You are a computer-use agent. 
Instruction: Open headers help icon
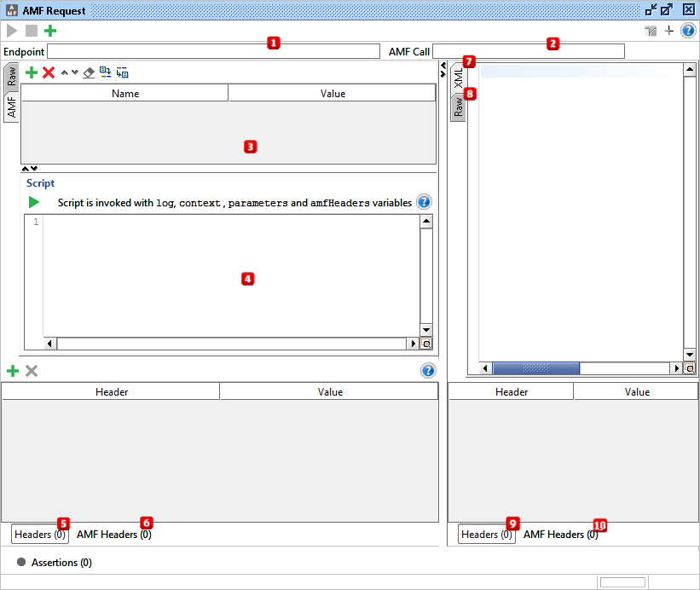428,370
